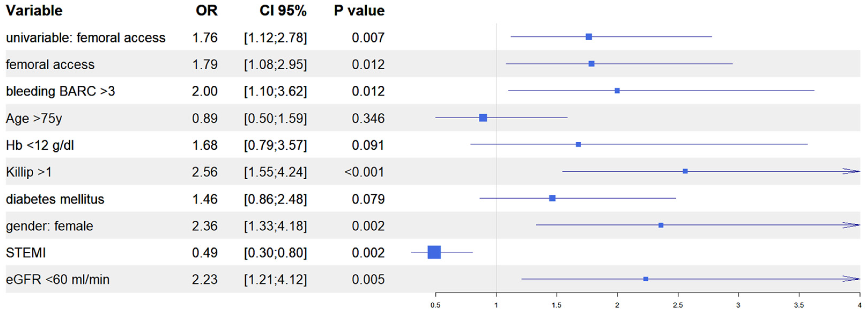This screenshot has height=313, width=868.
Task: Click the Killip >1 right arrowhead
Action: [x=851, y=172]
